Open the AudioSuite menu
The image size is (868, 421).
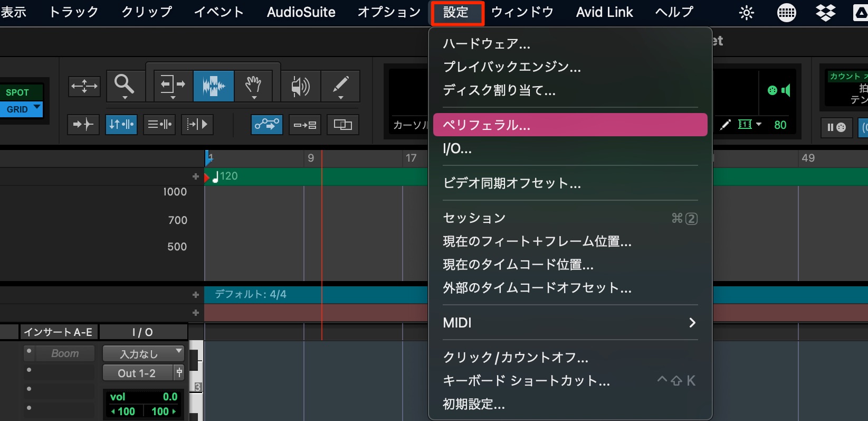(x=301, y=12)
